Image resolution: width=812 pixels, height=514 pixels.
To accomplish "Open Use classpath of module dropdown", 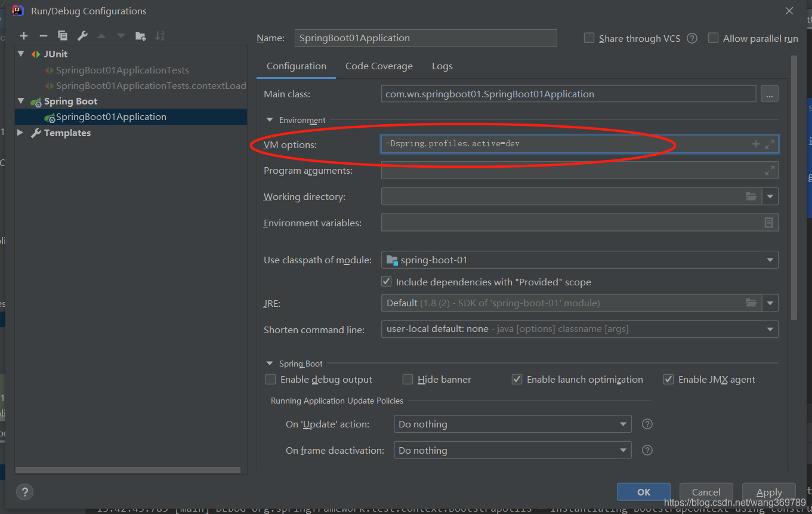I will (770, 260).
